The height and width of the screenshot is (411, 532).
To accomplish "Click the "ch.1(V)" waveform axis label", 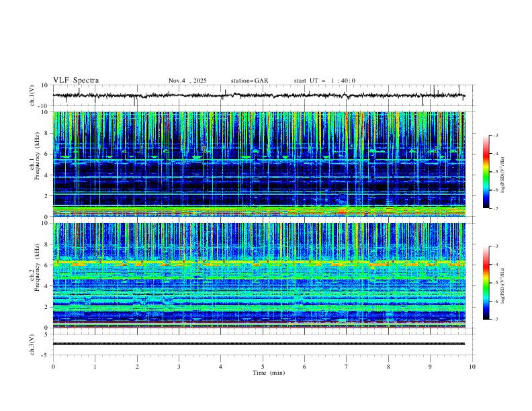I will (33, 95).
